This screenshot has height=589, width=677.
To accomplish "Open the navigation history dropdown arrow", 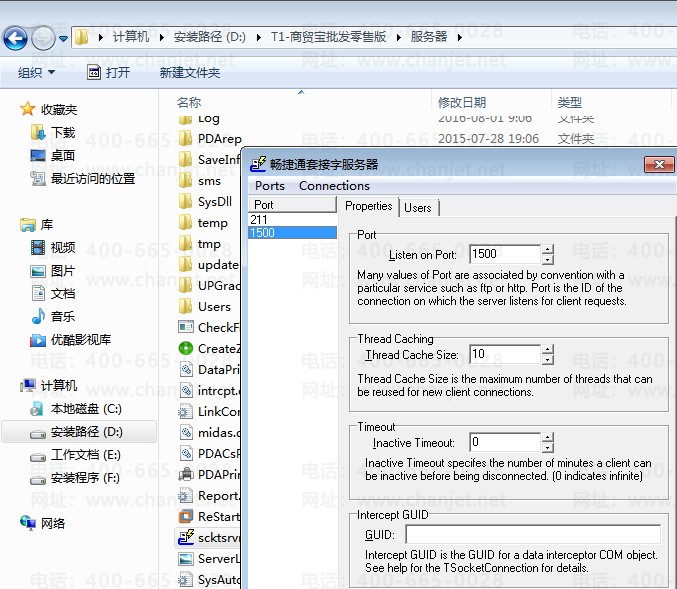I will pos(63,38).
